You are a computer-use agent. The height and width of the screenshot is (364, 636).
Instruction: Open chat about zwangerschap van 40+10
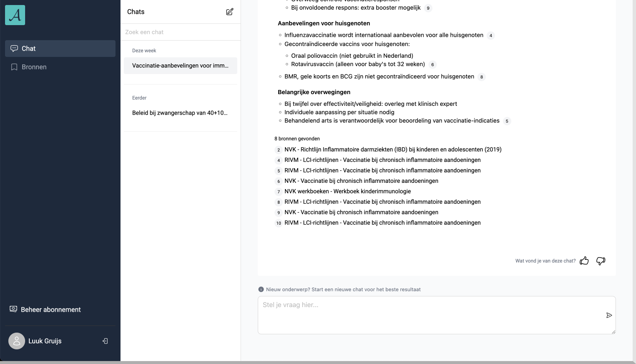coord(180,113)
